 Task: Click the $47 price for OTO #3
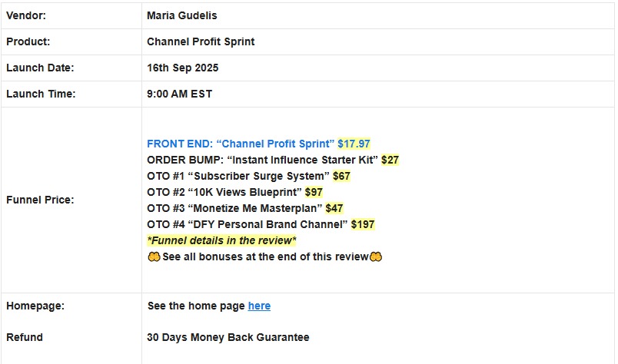pyautogui.click(x=334, y=208)
